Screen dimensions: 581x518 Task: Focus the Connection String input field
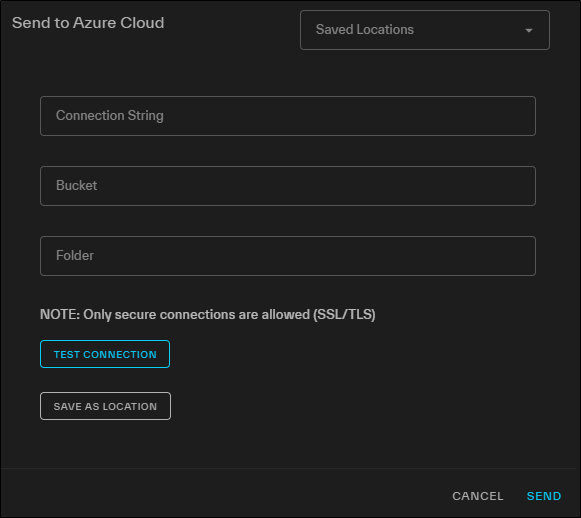point(288,116)
